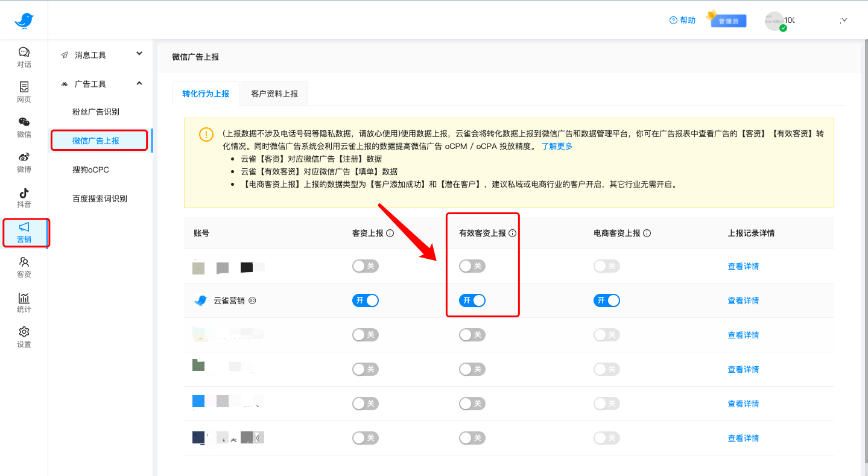Click 查看详情 in last account row

pos(743,438)
